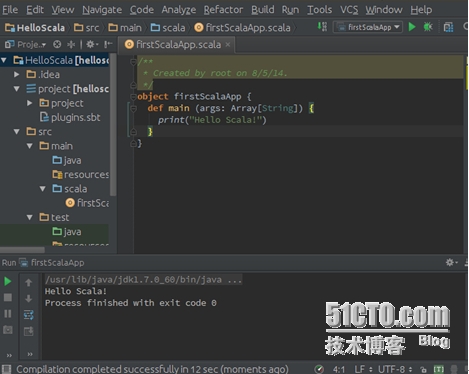
Task: Run firstScalaApp with the green toolbar arrow
Action: click(x=412, y=27)
